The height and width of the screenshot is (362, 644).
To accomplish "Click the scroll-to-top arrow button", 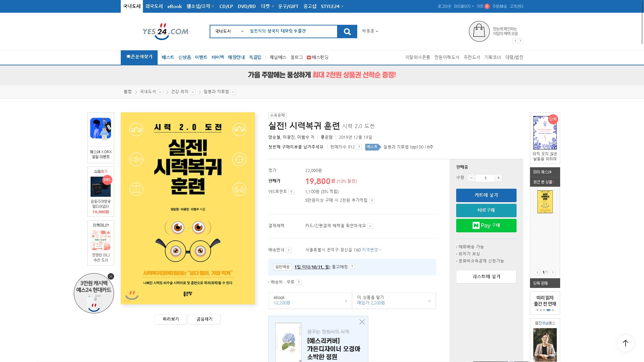I will tap(625, 343).
